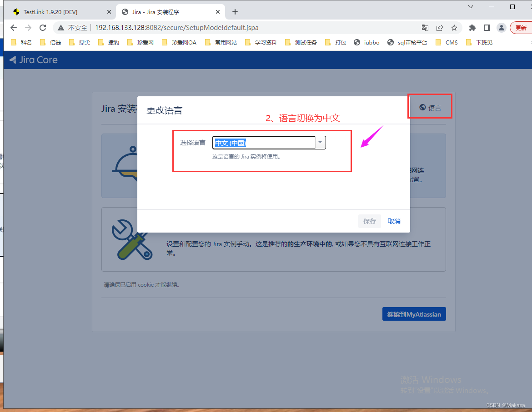Viewport: 532px width, 412px height.
Task: Click the not-secure warning icon in address bar
Action: click(x=61, y=28)
